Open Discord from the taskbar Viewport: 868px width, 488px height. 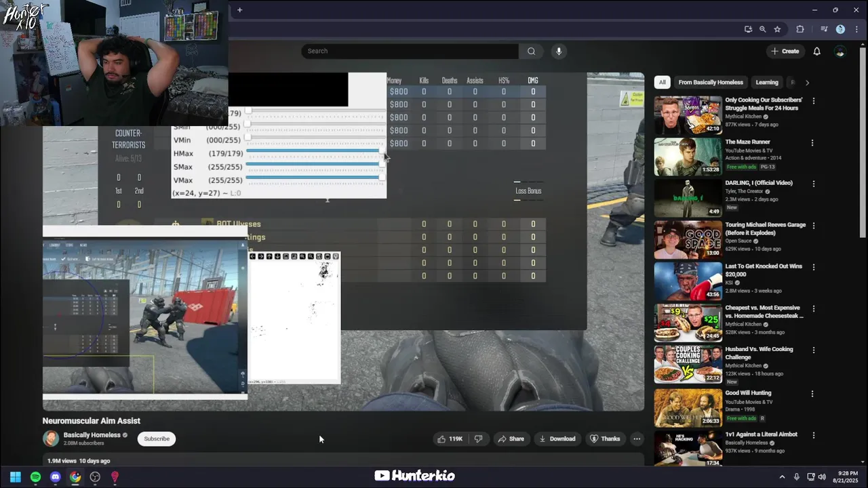56,477
